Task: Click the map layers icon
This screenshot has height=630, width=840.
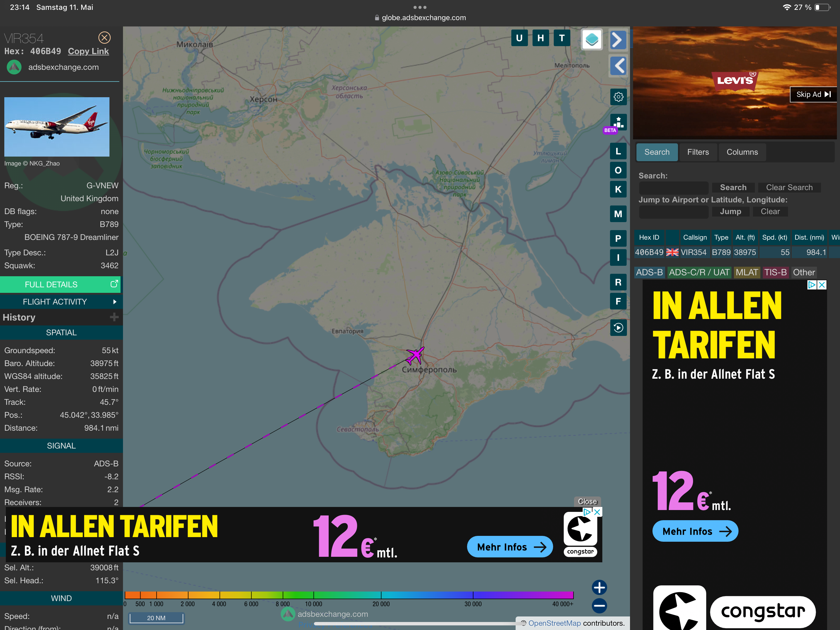Action: click(591, 39)
